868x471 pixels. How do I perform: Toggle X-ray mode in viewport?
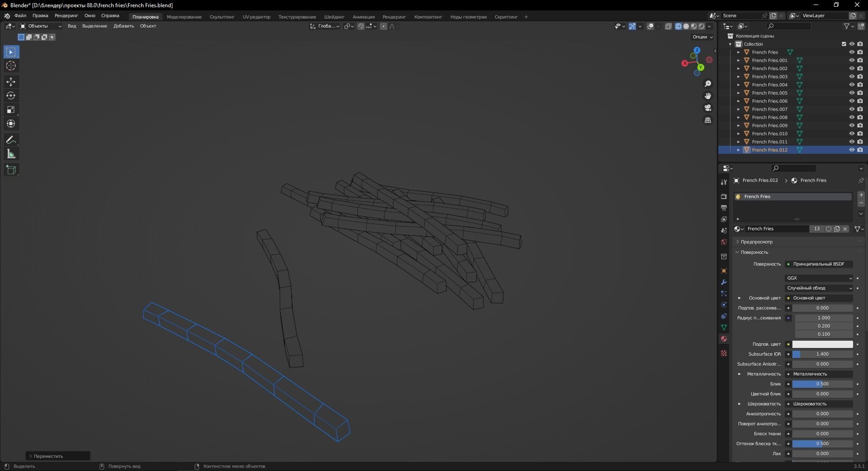[x=668, y=26]
